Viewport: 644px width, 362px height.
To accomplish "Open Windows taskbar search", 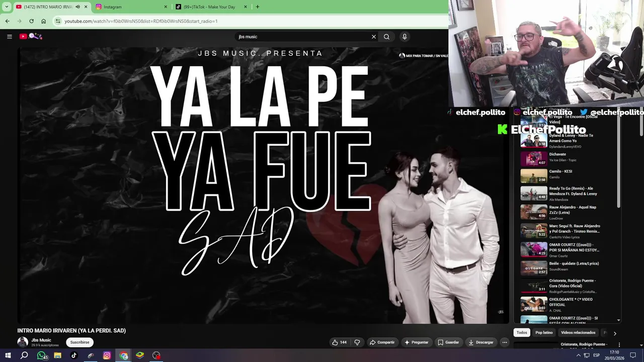I will 24,355.
